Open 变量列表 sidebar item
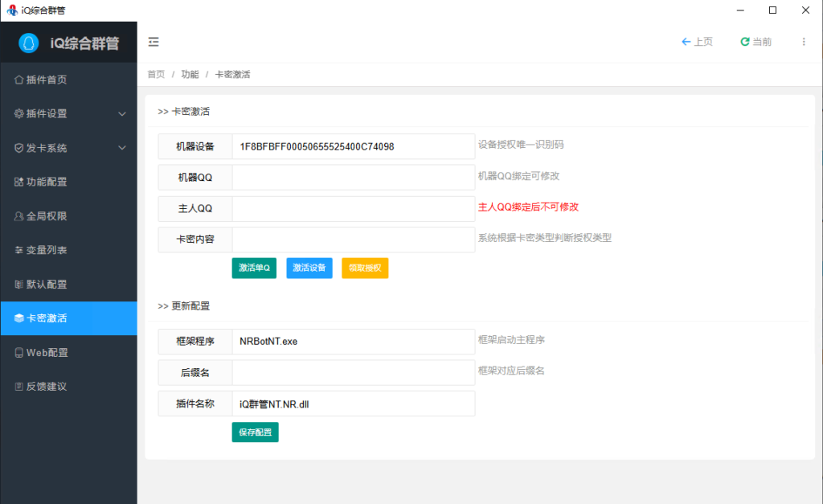Image resolution: width=823 pixels, height=504 pixels. 69,251
